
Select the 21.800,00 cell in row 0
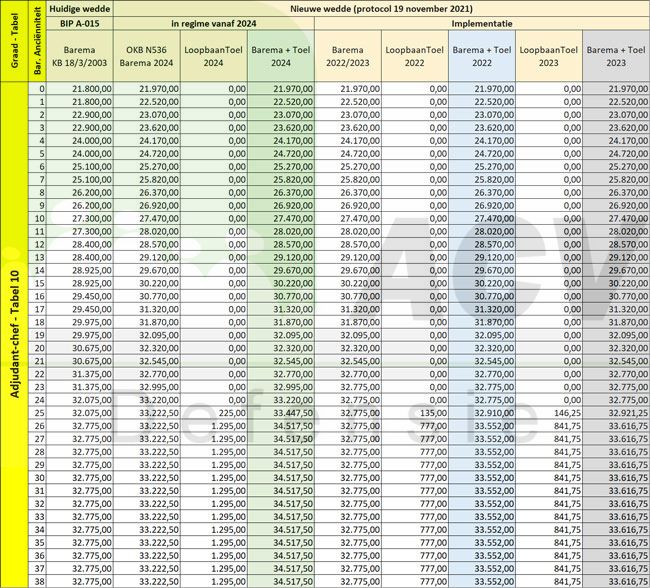point(80,89)
